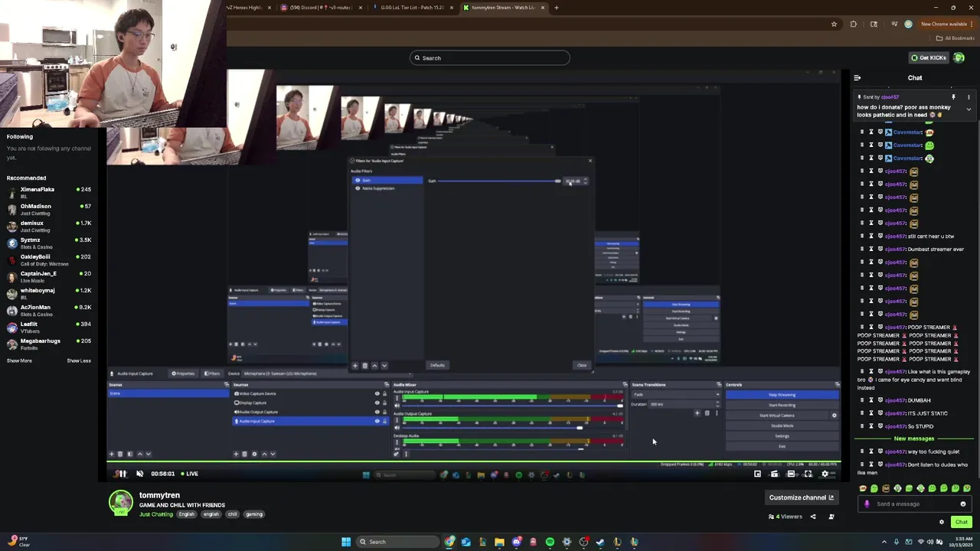Open Chrome extensions puzzle icon
The image size is (980, 551).
(x=854, y=24)
